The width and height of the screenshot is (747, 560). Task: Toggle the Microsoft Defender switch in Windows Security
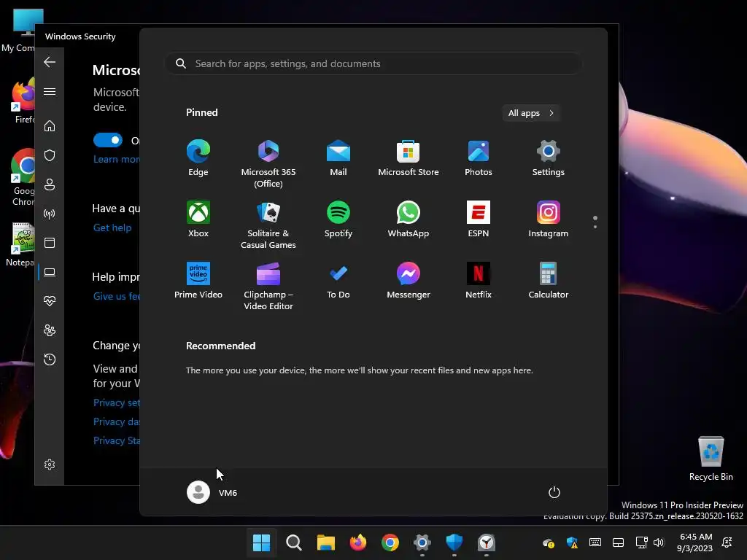(x=108, y=140)
